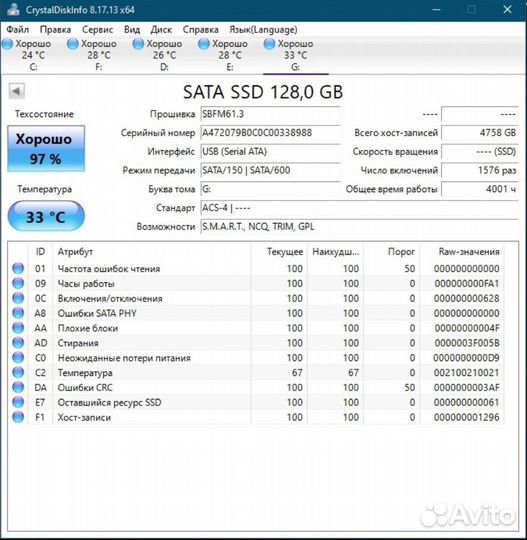The image size is (527, 540).
Task: Select the Включения/отключения attribute text
Action: click(110, 298)
